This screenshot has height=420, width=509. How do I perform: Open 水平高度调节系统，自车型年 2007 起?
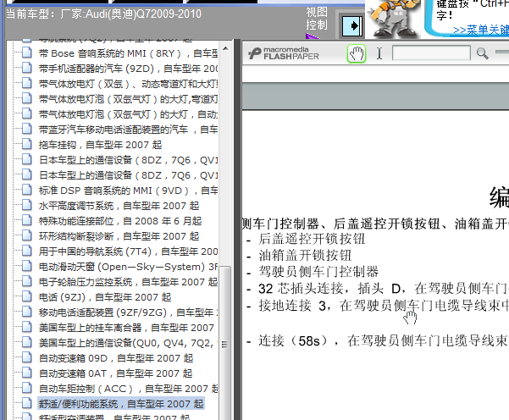coord(119,206)
